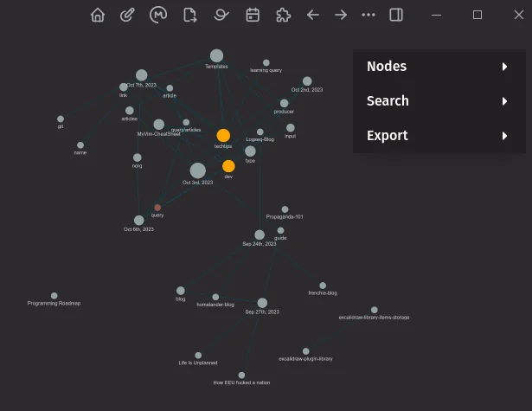Expand the Search section
This screenshot has height=411, width=532.
tap(439, 101)
